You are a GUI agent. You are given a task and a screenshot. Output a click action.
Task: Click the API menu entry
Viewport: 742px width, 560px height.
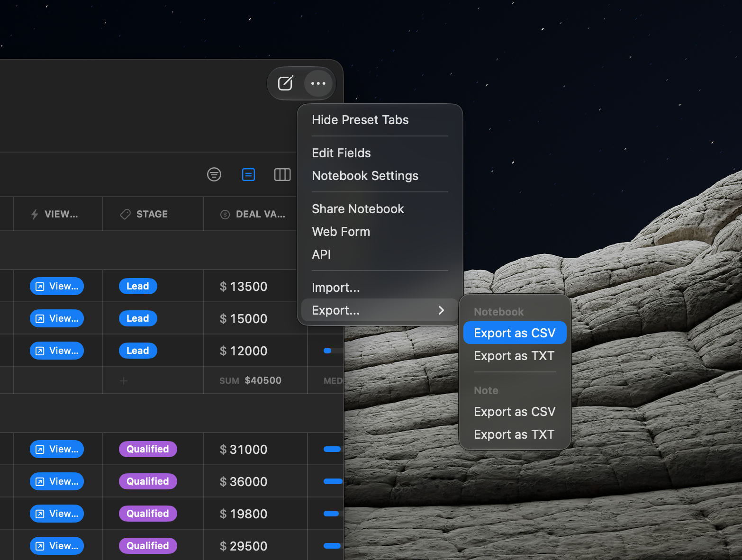[380, 254]
